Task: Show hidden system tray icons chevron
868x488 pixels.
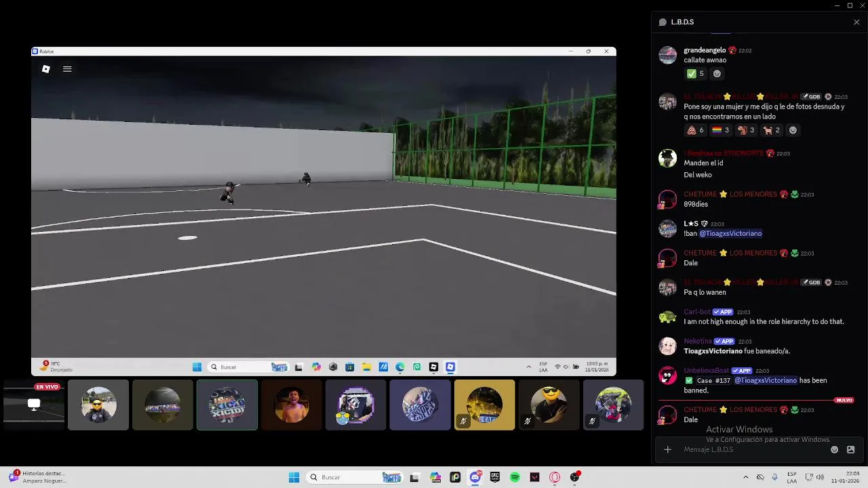Action: (x=746, y=477)
